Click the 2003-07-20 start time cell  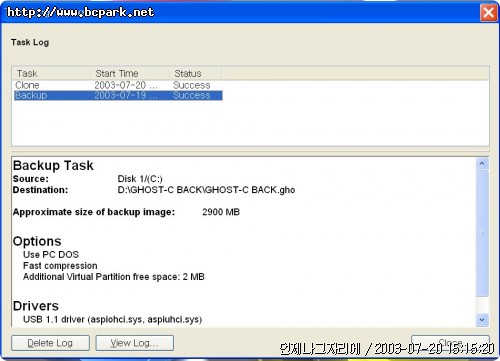point(126,85)
